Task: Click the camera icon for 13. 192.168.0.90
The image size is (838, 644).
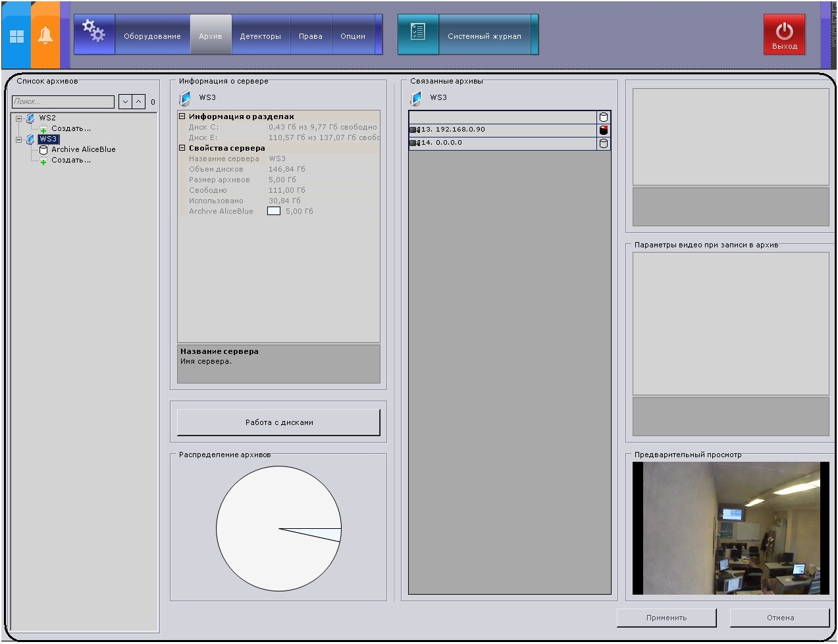Action: (415, 130)
